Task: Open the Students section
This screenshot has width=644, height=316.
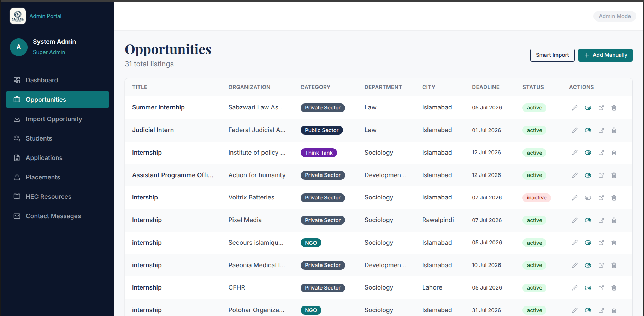Action: pyautogui.click(x=58, y=138)
